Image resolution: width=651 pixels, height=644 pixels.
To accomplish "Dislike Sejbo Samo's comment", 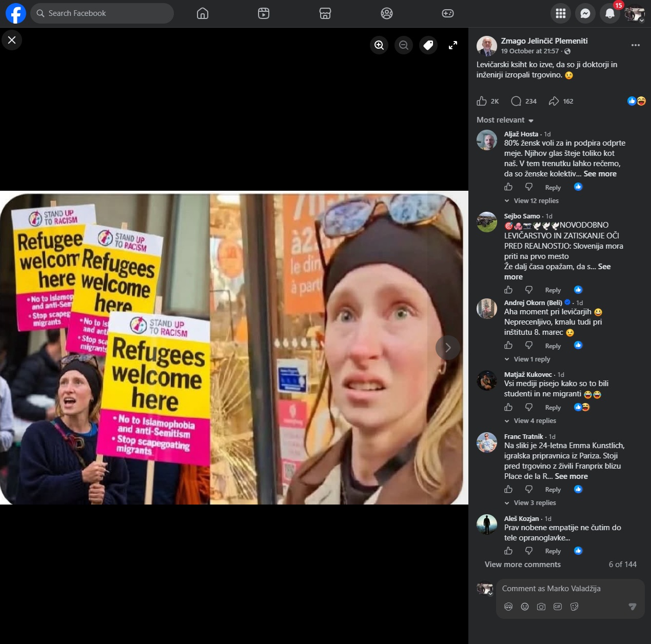I will click(529, 290).
